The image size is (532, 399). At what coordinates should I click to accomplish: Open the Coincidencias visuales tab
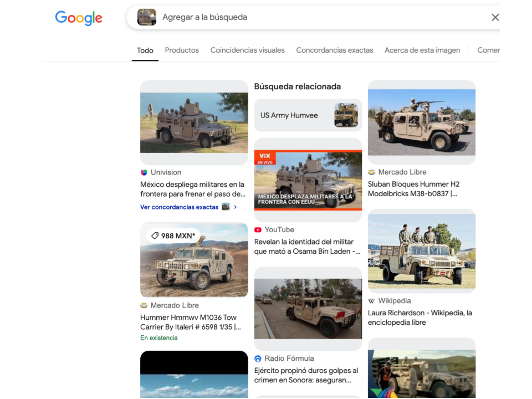247,50
